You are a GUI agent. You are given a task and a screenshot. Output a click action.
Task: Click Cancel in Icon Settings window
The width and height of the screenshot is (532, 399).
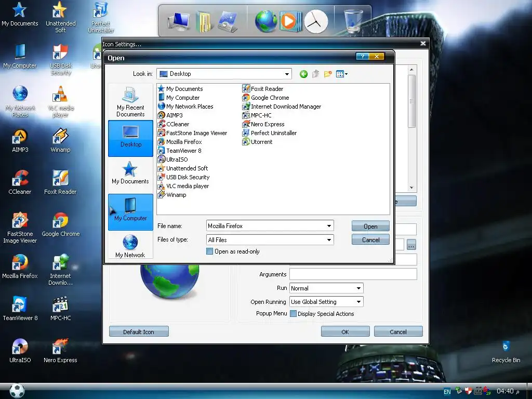point(398,331)
